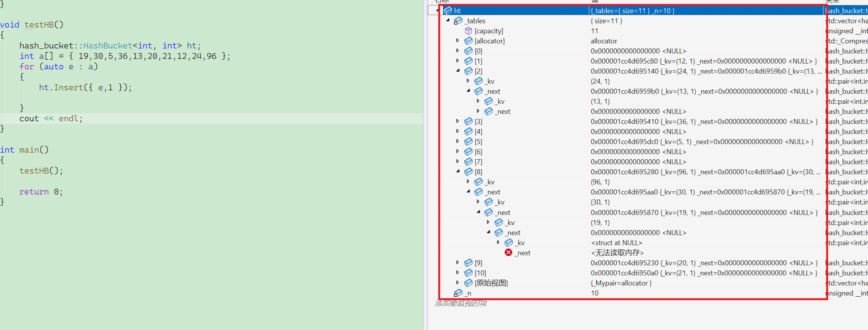Expand the [allocator] node

(458, 40)
